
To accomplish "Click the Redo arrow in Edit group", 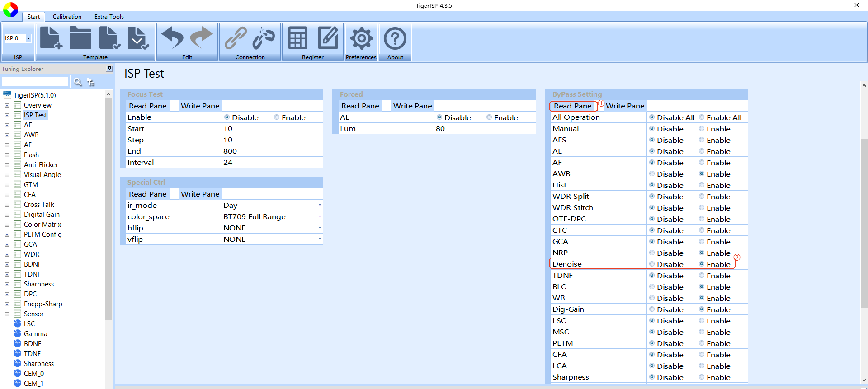I will (x=202, y=38).
